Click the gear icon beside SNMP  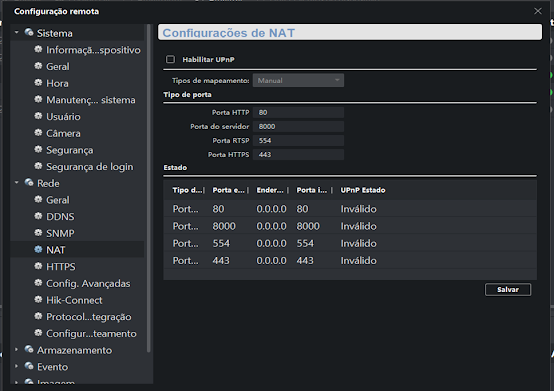38,232
